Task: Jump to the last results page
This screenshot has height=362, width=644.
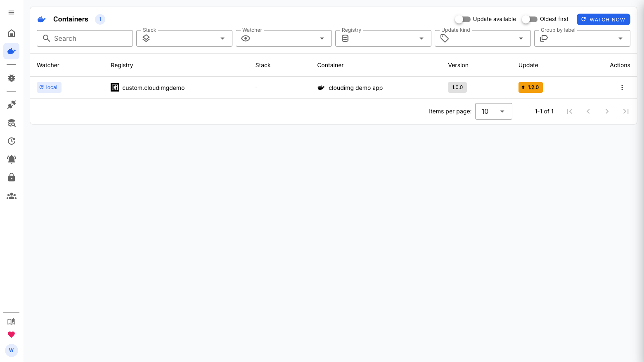Action: [626, 111]
